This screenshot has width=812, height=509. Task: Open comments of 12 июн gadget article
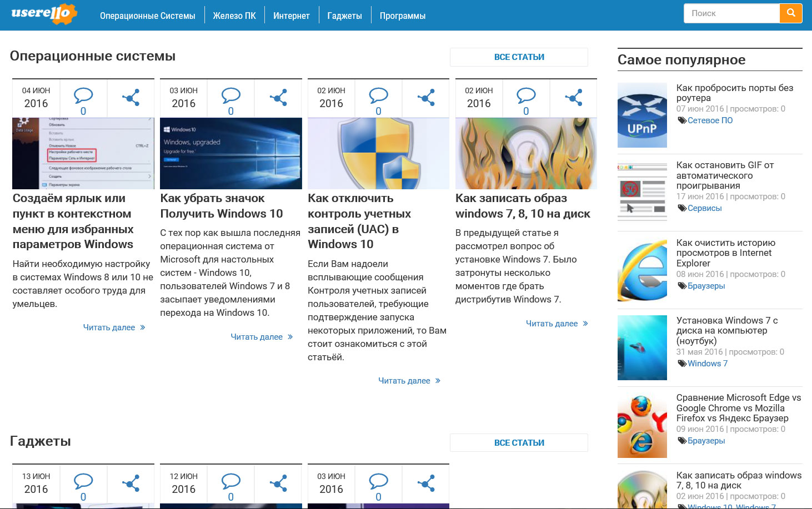point(231,487)
